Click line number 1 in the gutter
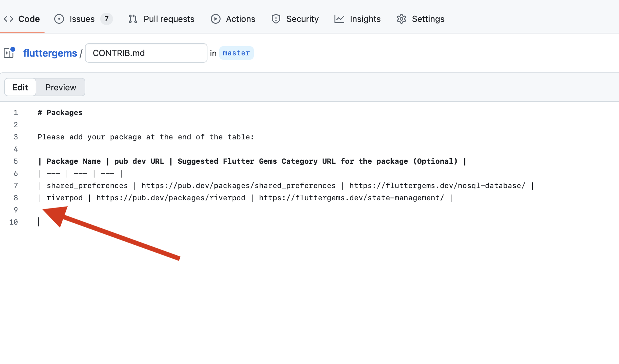The image size is (619, 364). 16,113
